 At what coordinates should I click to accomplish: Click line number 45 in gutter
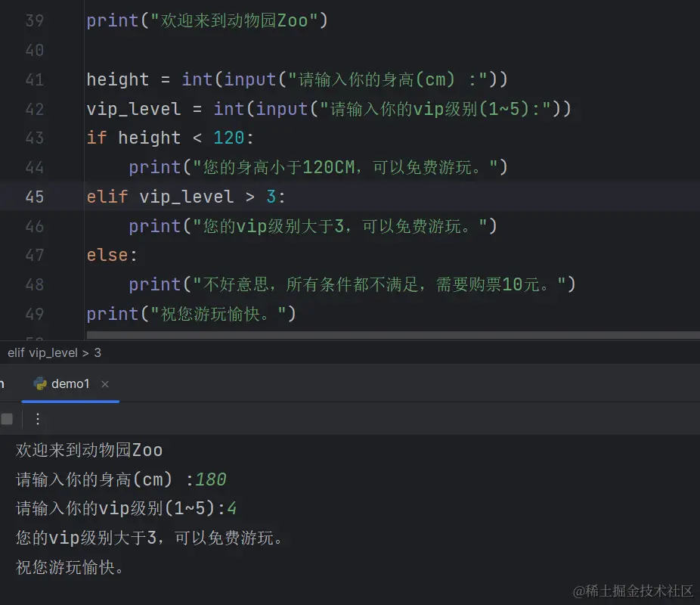click(34, 197)
